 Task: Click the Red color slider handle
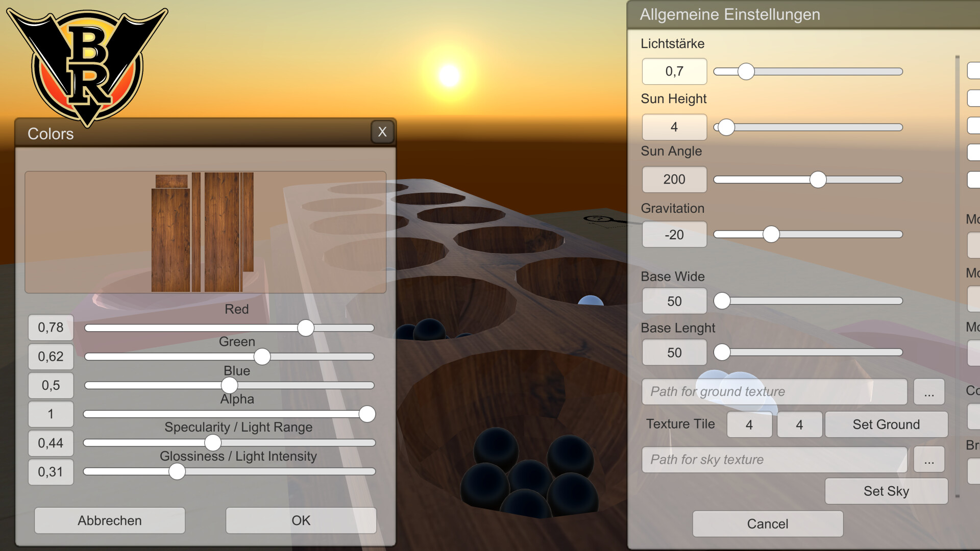click(x=306, y=328)
